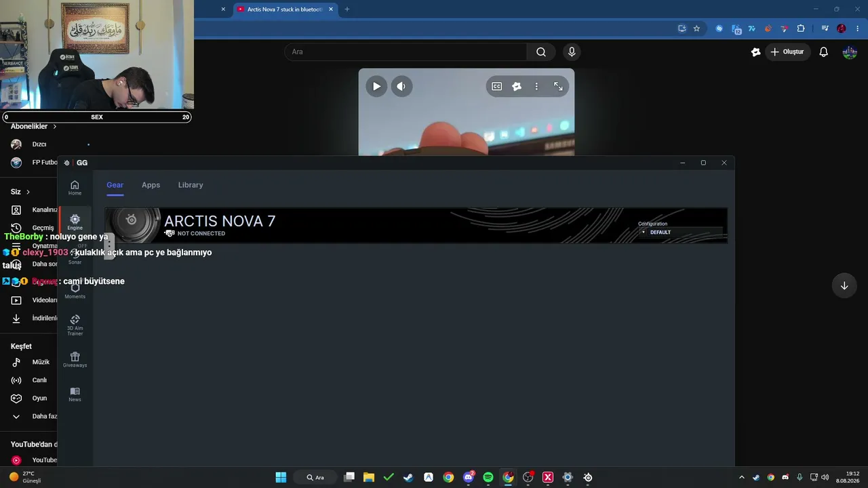
Task: Click the YouTube search box
Action: pyautogui.click(x=406, y=52)
